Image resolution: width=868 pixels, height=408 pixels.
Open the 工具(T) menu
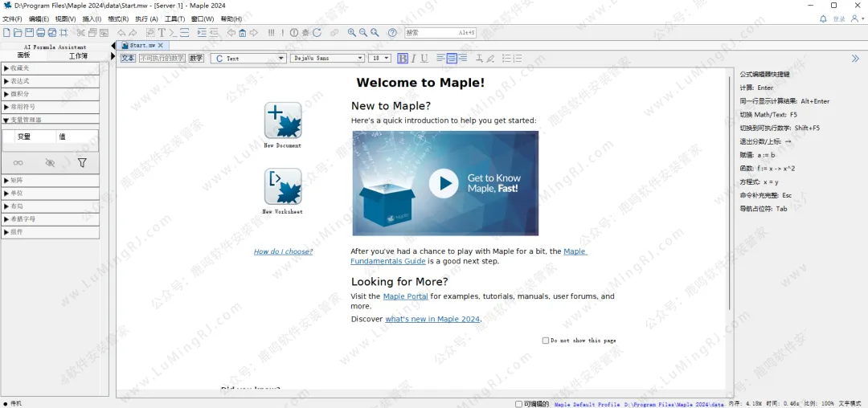click(175, 18)
